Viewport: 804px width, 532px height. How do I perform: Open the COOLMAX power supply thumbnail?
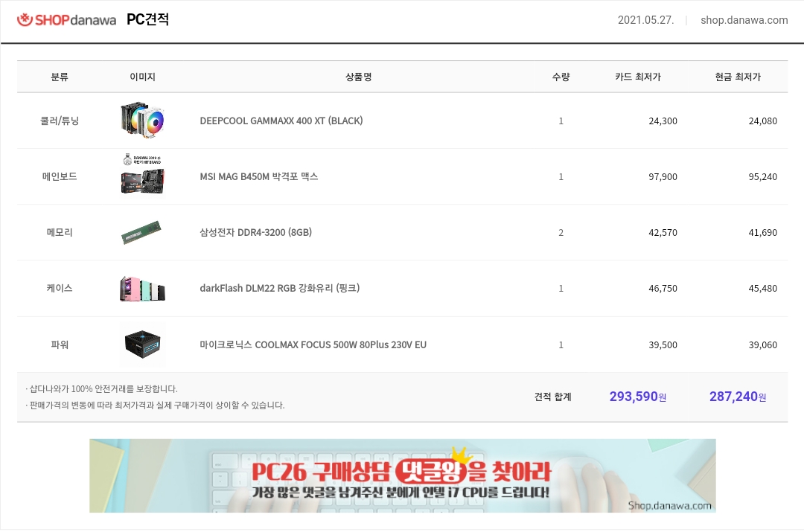[x=142, y=344]
